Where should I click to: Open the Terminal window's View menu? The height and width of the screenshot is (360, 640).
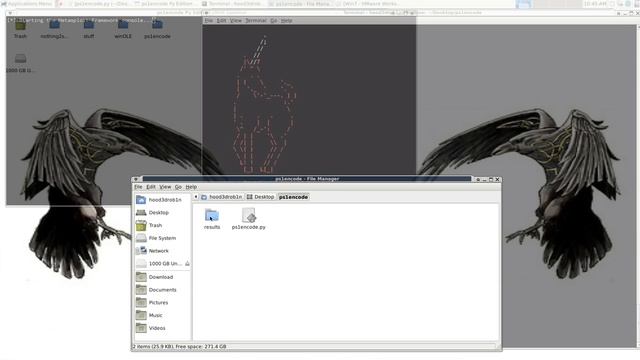tap(236, 20)
